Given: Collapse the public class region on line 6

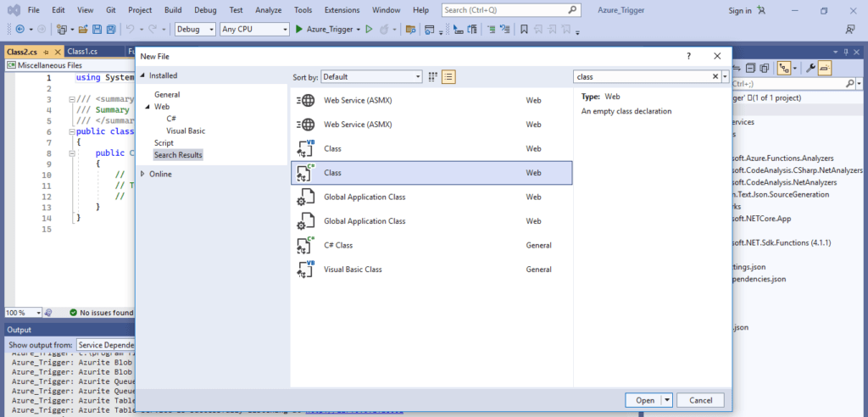Looking at the screenshot, I should click(x=71, y=132).
